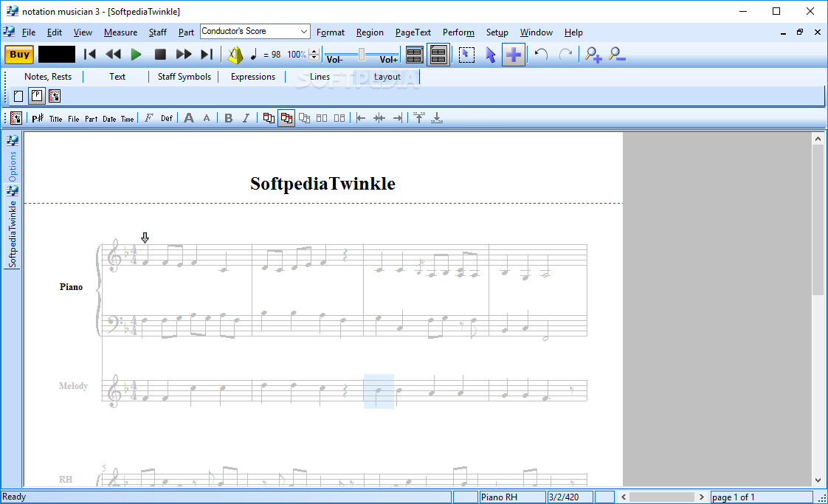Click the fast forward button

(x=183, y=55)
